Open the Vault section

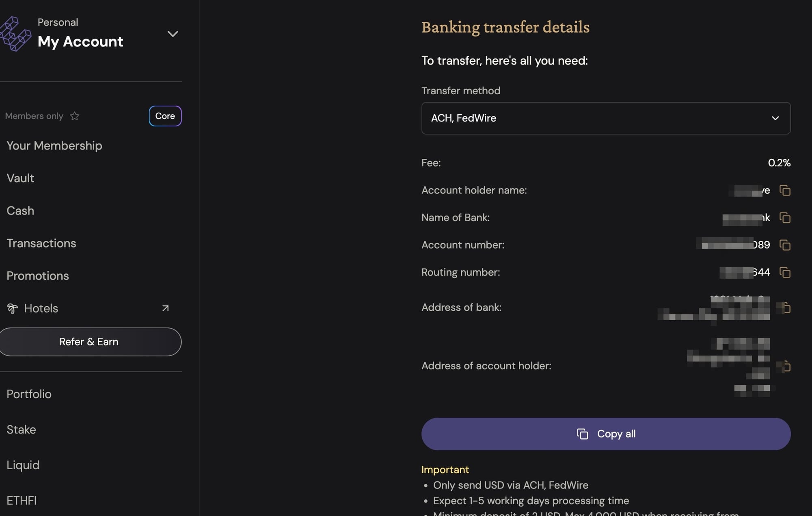20,178
